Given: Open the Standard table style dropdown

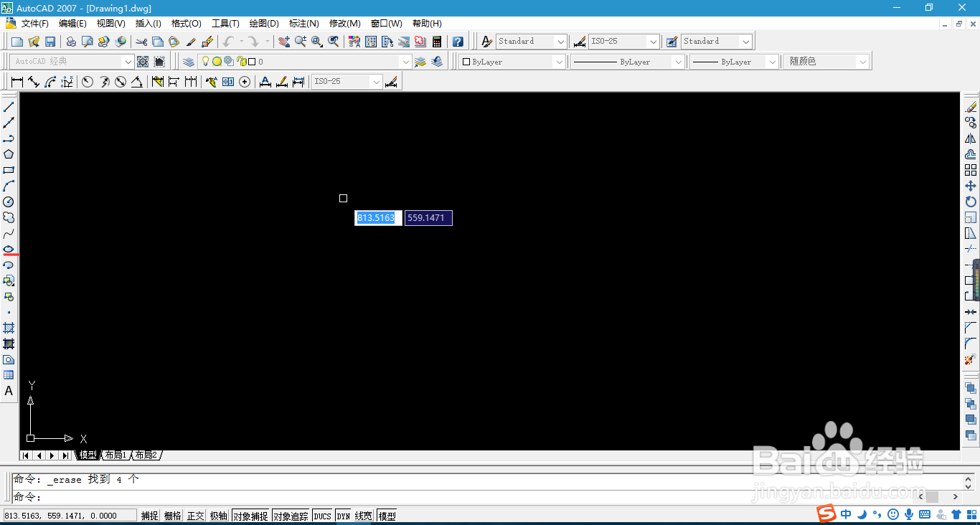Looking at the screenshot, I should pos(746,42).
